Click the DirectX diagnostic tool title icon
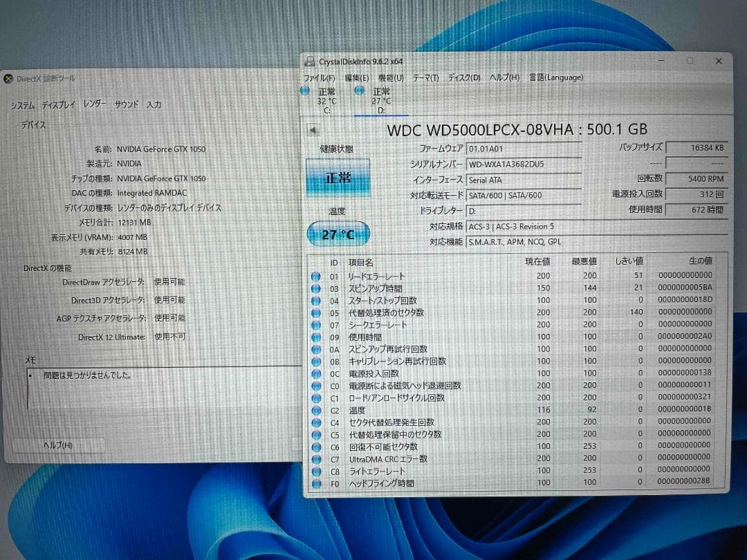 pos(8,79)
